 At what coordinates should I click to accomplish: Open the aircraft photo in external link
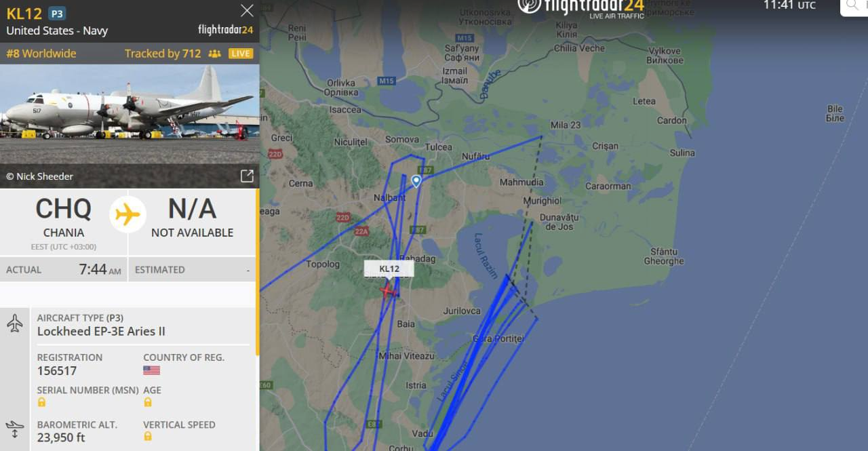247,176
